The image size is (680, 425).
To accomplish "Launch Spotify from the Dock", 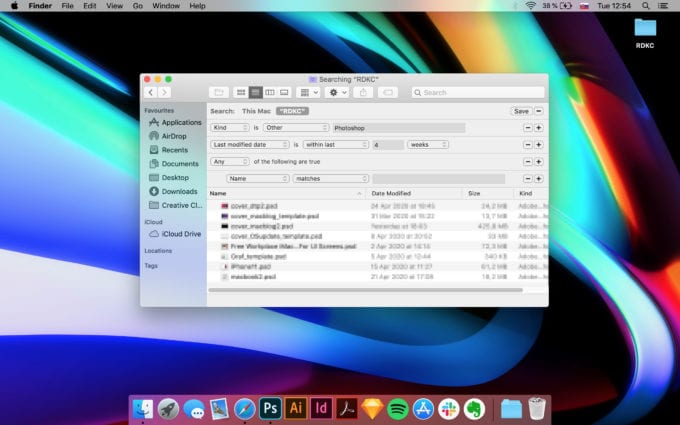I will click(x=397, y=408).
